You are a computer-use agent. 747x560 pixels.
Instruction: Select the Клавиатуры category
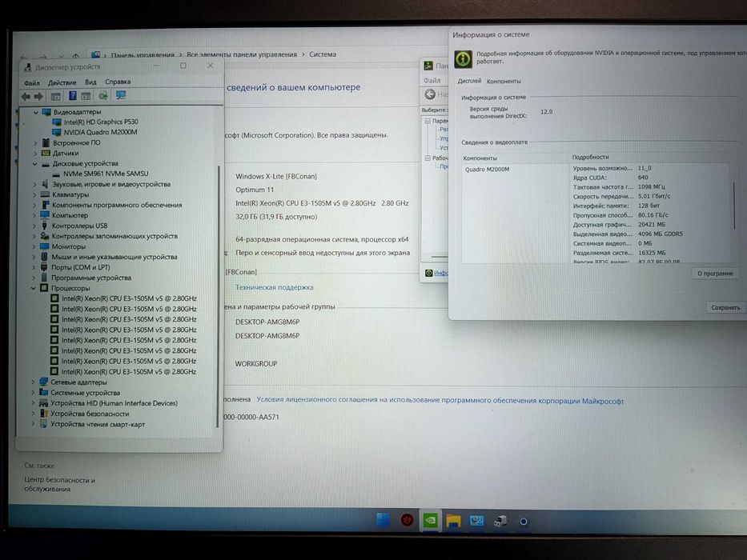(70, 194)
